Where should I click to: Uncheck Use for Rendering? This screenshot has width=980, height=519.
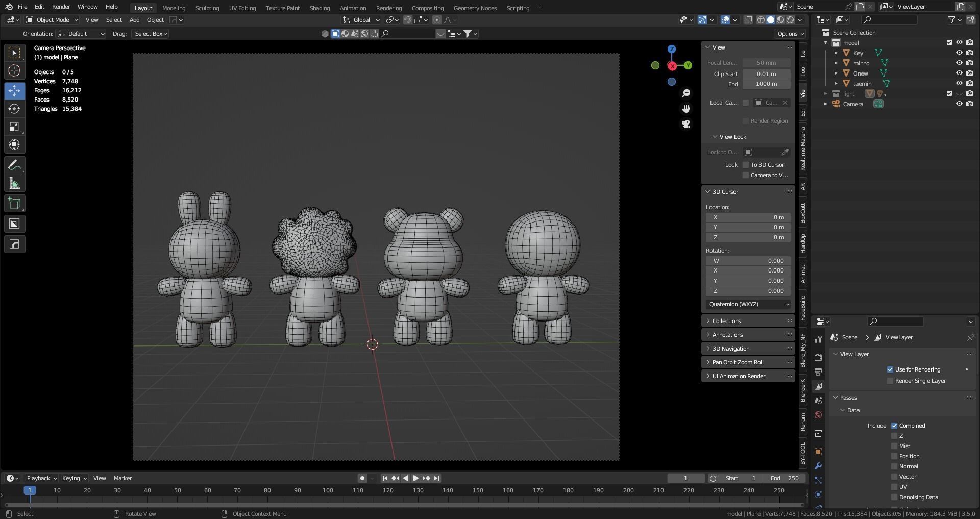click(890, 369)
